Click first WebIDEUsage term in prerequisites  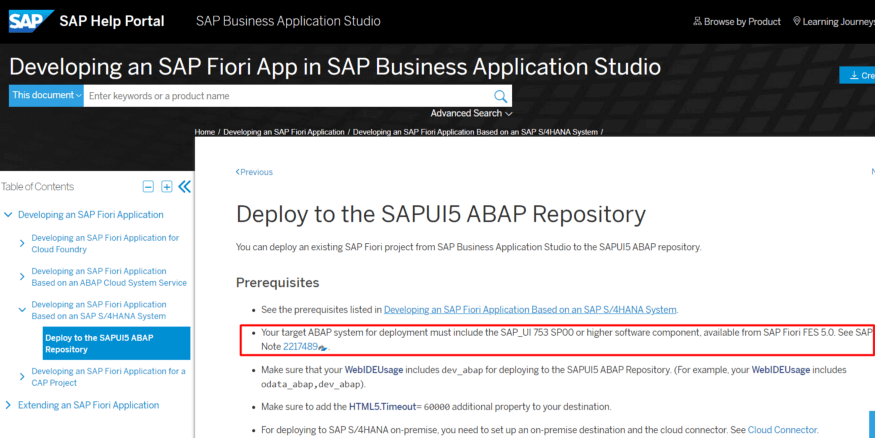pyautogui.click(x=374, y=370)
